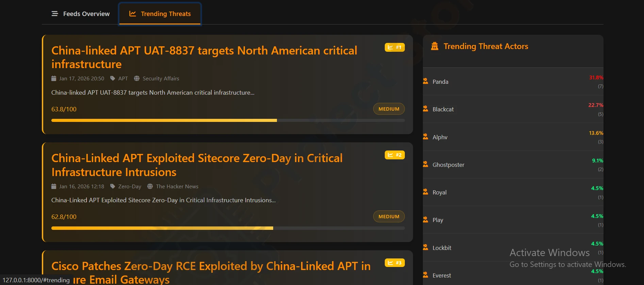The width and height of the screenshot is (644, 285).
Task: Click the actor icon next to Blackcat
Action: (425, 109)
